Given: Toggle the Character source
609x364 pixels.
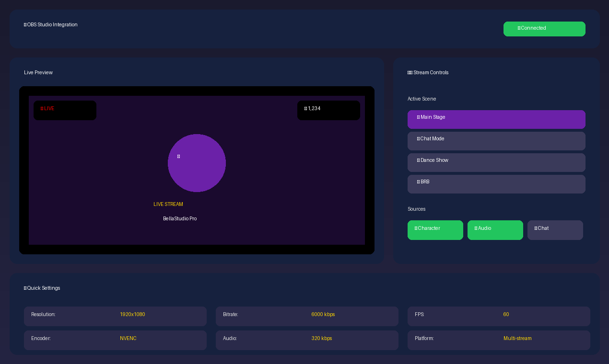Looking at the screenshot, I should (x=435, y=230).
